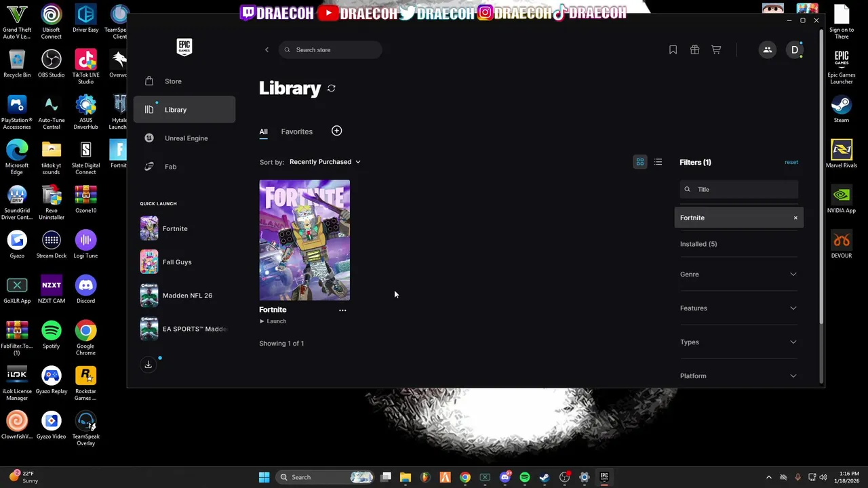Add a new collection with the plus icon
868x488 pixels.
click(336, 131)
